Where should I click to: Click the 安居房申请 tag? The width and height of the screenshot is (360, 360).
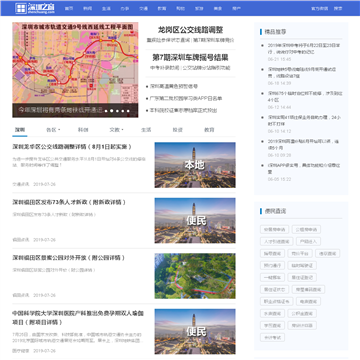pyautogui.click(x=274, y=229)
